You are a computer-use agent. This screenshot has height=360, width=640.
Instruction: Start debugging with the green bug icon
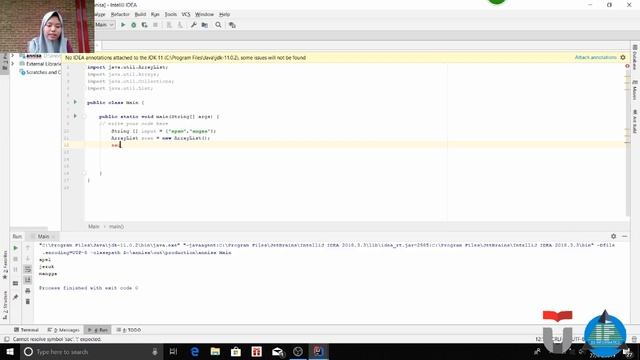point(133,25)
